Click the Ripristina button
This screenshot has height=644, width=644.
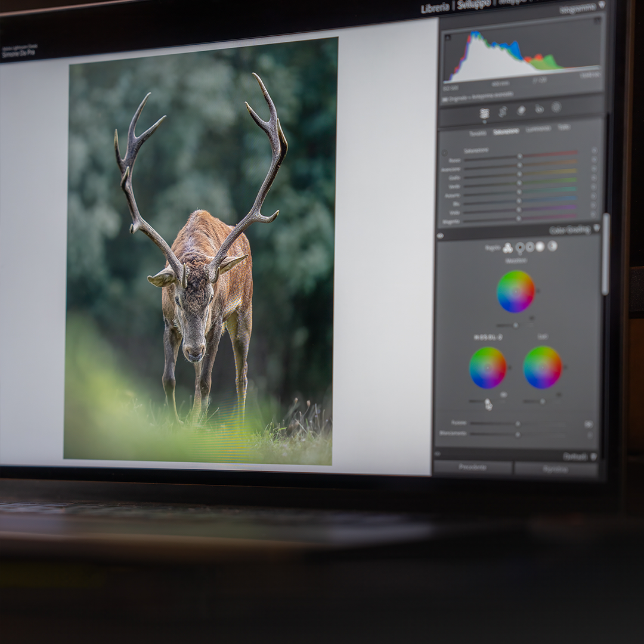tap(555, 470)
